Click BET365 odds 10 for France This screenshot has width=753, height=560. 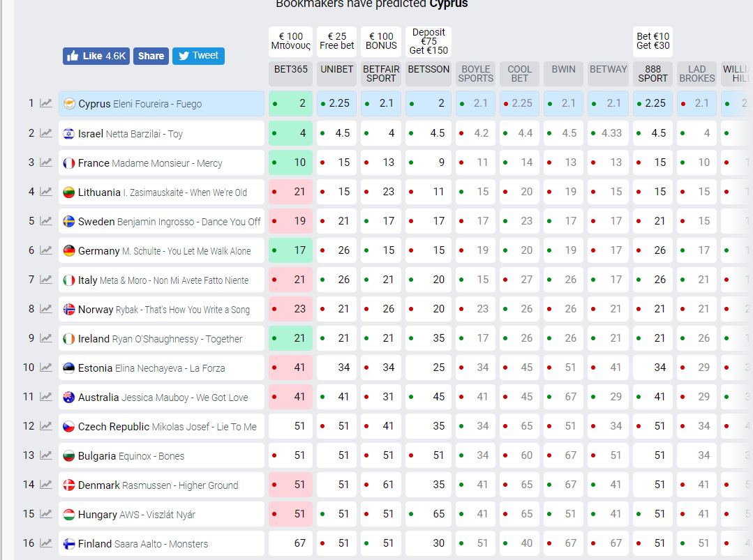pyautogui.click(x=290, y=162)
